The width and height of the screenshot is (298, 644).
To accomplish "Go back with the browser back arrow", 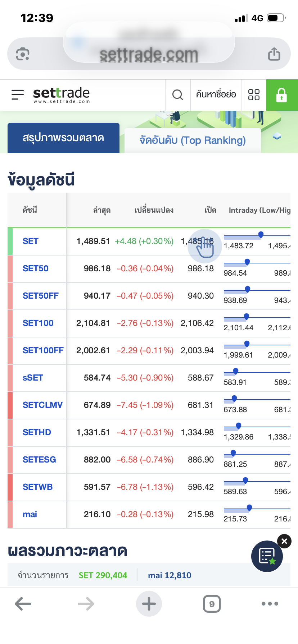I will [x=23, y=604].
